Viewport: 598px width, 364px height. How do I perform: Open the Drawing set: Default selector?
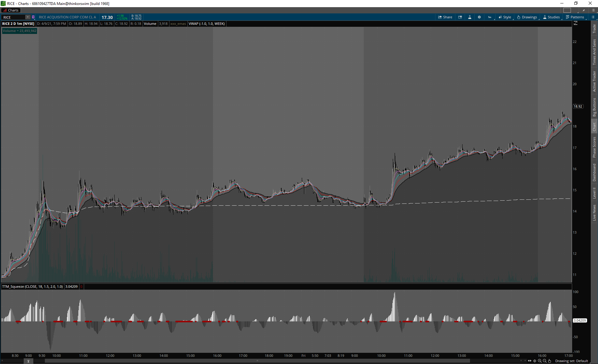click(x=572, y=361)
